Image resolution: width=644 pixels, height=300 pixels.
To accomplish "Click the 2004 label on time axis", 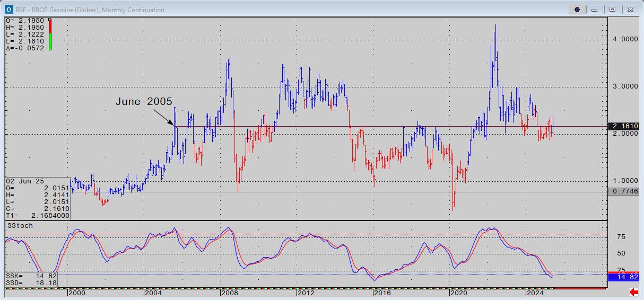I will coord(153,293).
